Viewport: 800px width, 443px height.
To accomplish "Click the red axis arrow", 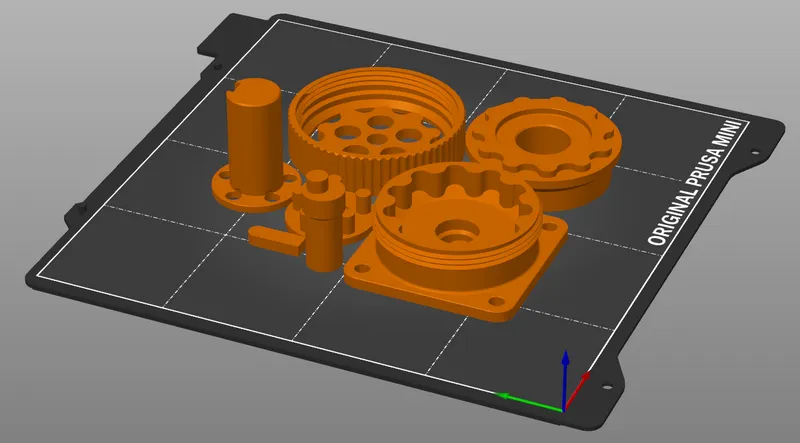I will pyautogui.click(x=577, y=391).
